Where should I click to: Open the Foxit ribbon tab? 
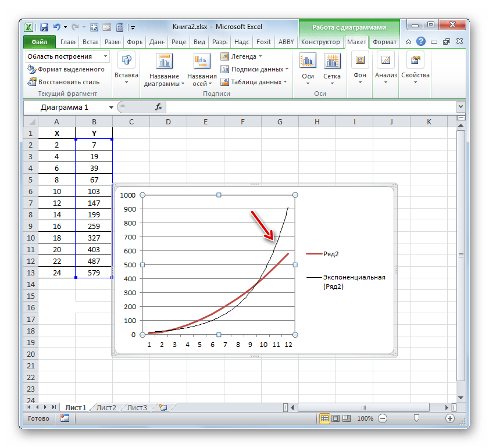[x=263, y=42]
